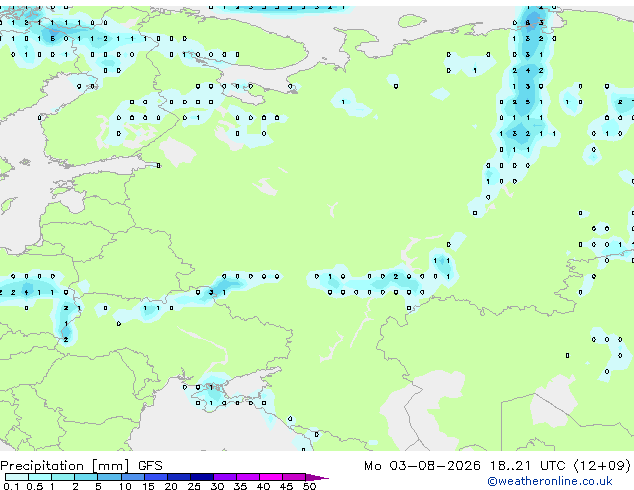The image size is (634, 490).
Task: Click legend tick label '50'
Action: pos(309,486)
